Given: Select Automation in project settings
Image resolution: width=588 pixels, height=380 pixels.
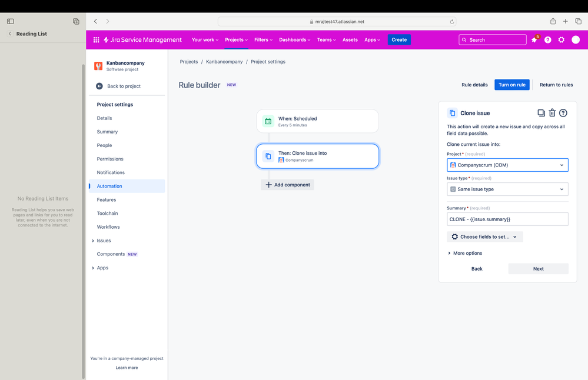Looking at the screenshot, I should point(127,186).
